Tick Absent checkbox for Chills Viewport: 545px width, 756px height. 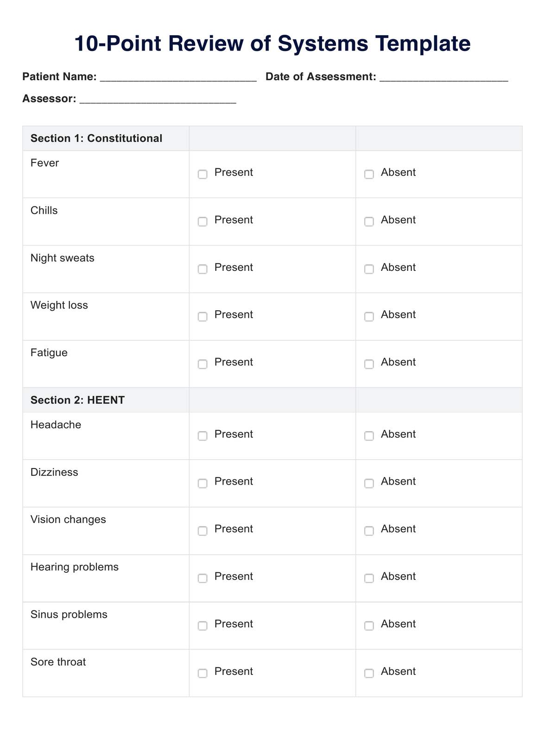tap(369, 222)
